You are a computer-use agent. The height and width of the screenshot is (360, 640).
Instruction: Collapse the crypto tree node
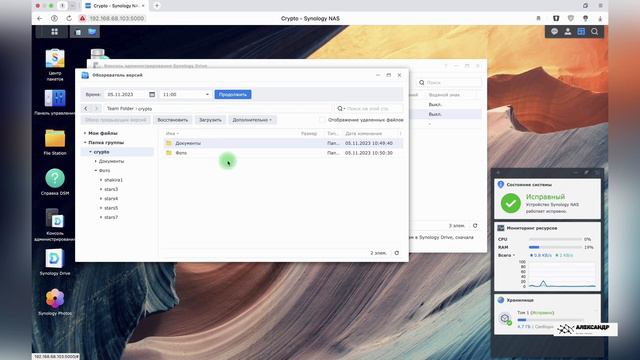(90, 152)
